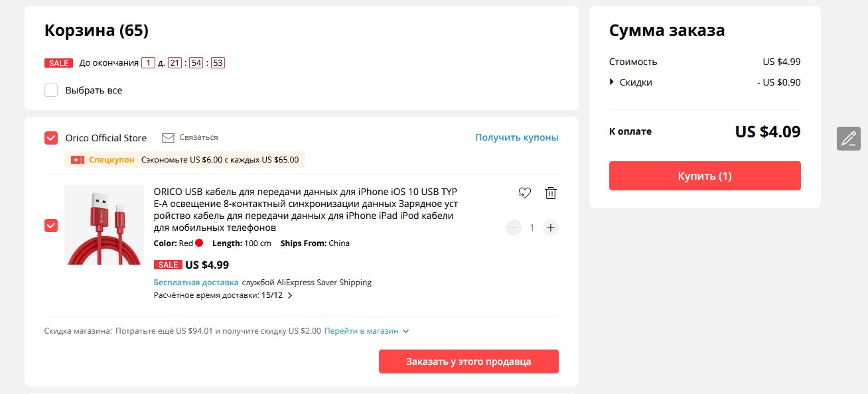Click Заказать у этого продавца button

469,361
